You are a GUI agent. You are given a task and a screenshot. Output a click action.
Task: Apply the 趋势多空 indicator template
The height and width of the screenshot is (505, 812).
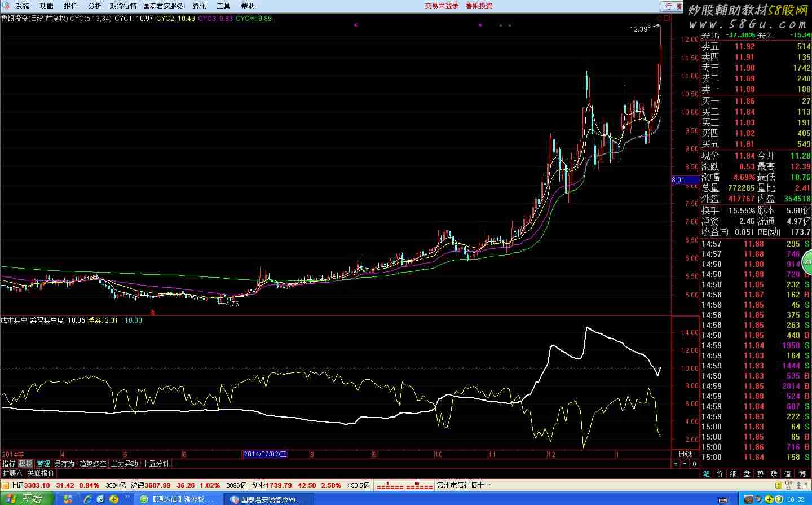92,464
